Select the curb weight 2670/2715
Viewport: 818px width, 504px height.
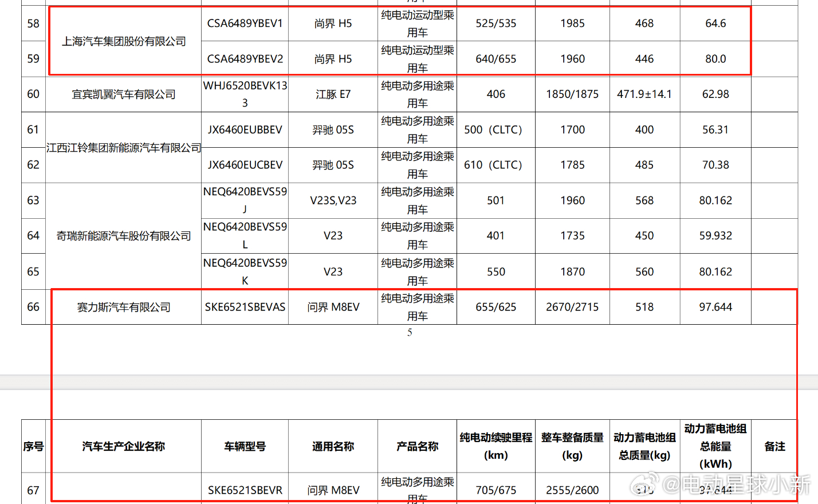572,308
